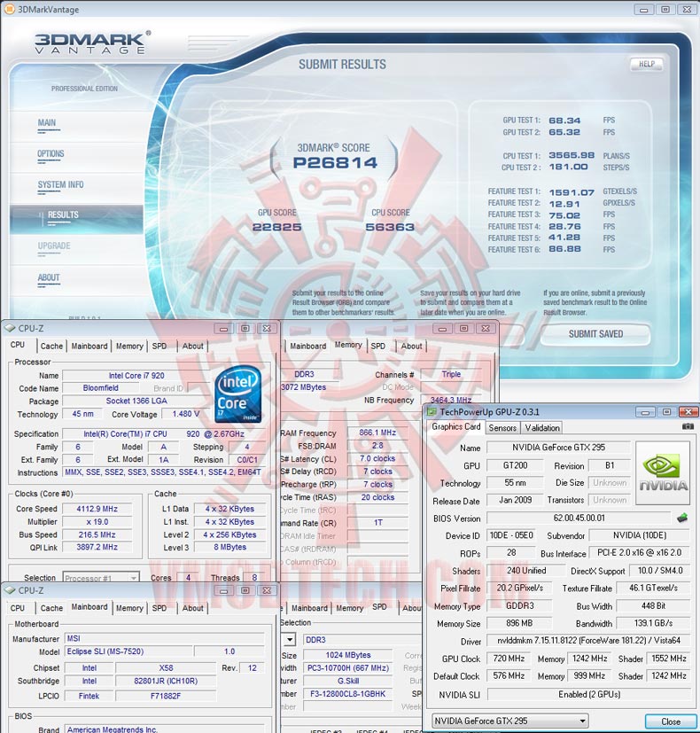This screenshot has width=700, height=733.
Task: Click the Driver field in GPU-Z
Action: click(588, 640)
